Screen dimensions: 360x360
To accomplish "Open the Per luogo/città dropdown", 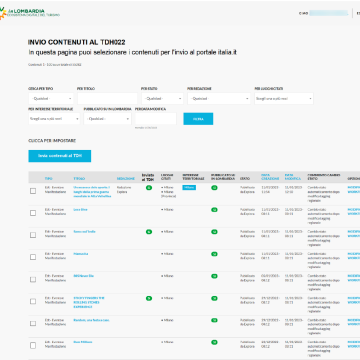I will (x=284, y=99).
